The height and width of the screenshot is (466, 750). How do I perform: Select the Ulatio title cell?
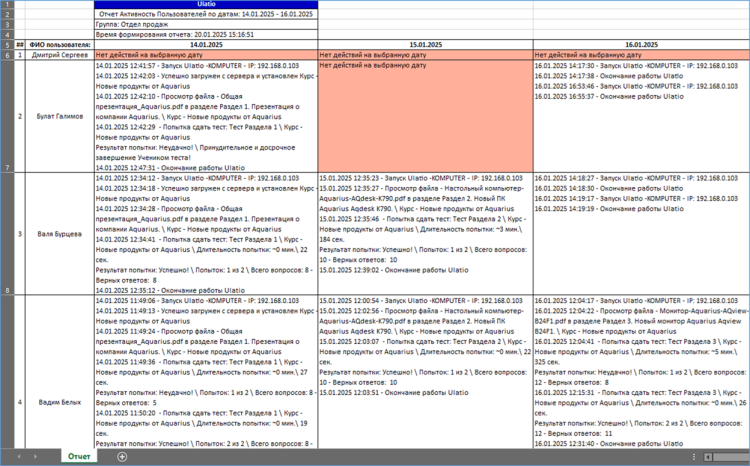tap(205, 4)
